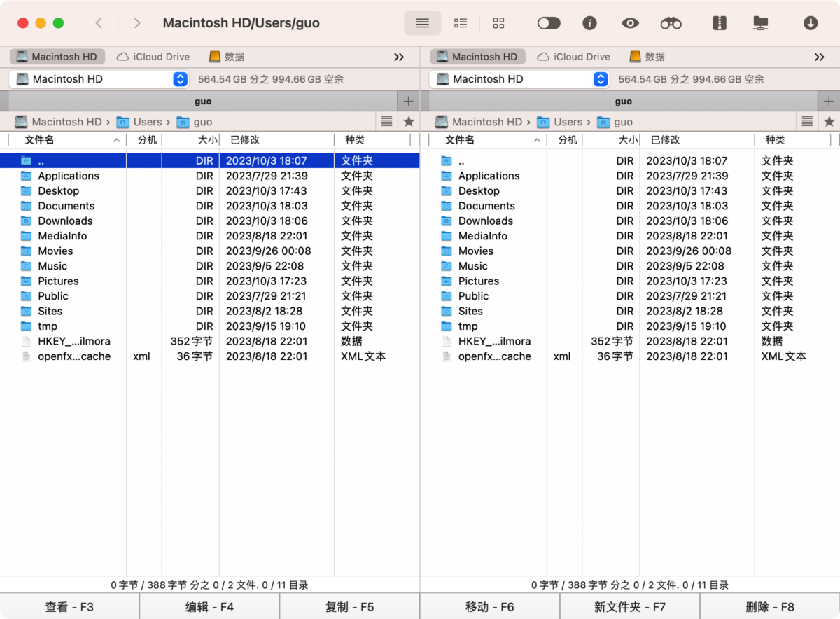Add new tab in right pane
This screenshot has height=619, width=840.
click(x=829, y=102)
